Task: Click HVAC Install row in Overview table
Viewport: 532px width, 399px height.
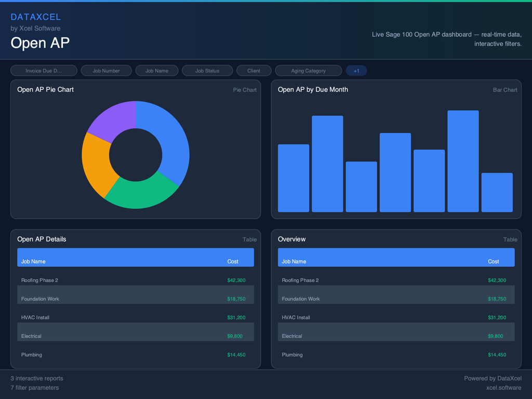Action: (x=396, y=317)
